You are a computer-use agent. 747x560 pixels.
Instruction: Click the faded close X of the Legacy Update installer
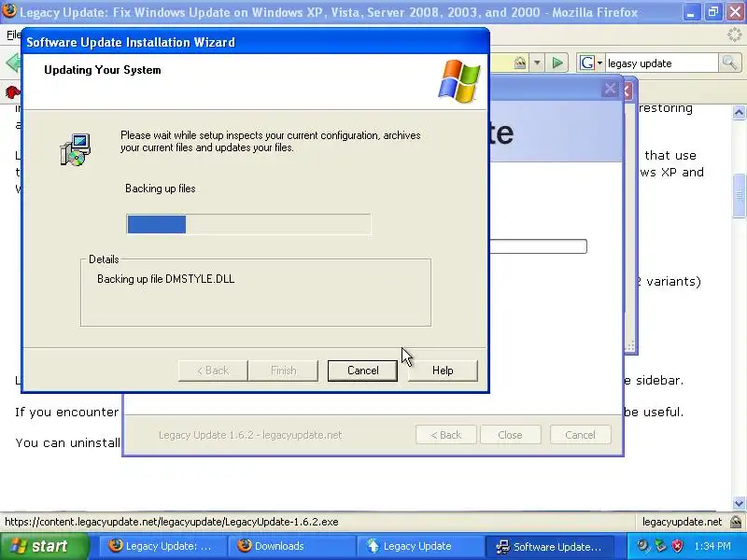pyautogui.click(x=610, y=89)
